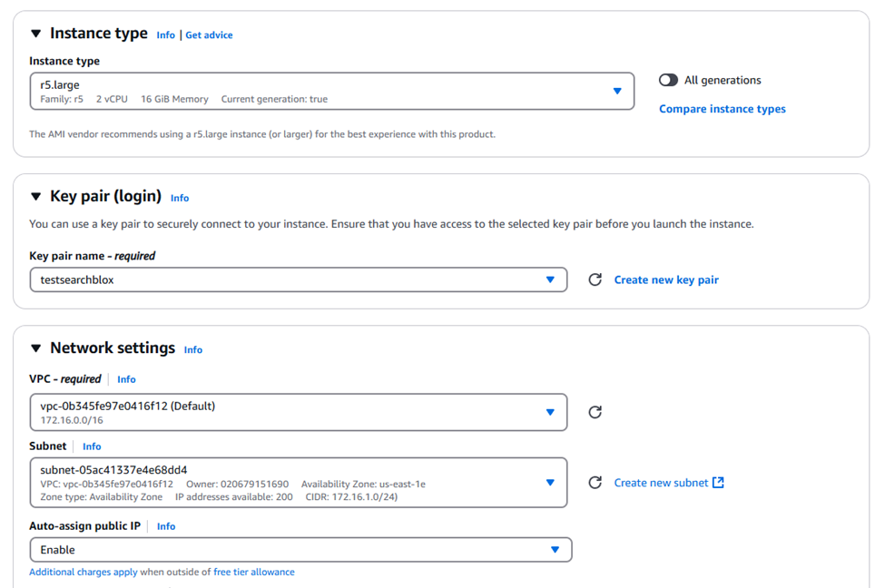The image size is (885, 588).
Task: Click Compare instance types link
Action: (x=722, y=109)
